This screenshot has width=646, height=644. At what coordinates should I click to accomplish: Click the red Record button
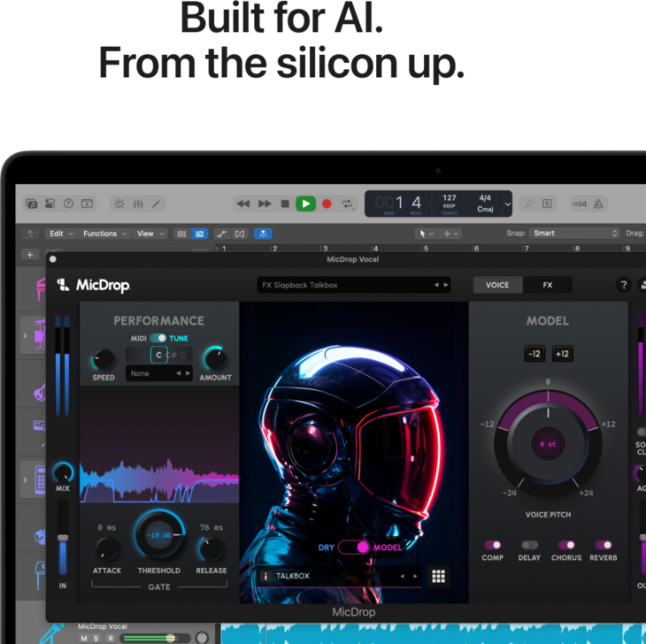(x=327, y=203)
